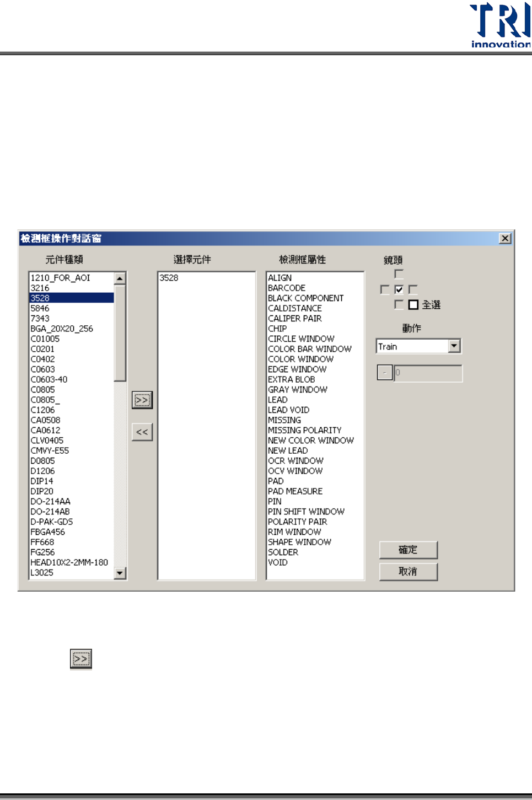This screenshot has width=532, height=800.
Task: Click the >> add button between component lists
Action: point(142,400)
